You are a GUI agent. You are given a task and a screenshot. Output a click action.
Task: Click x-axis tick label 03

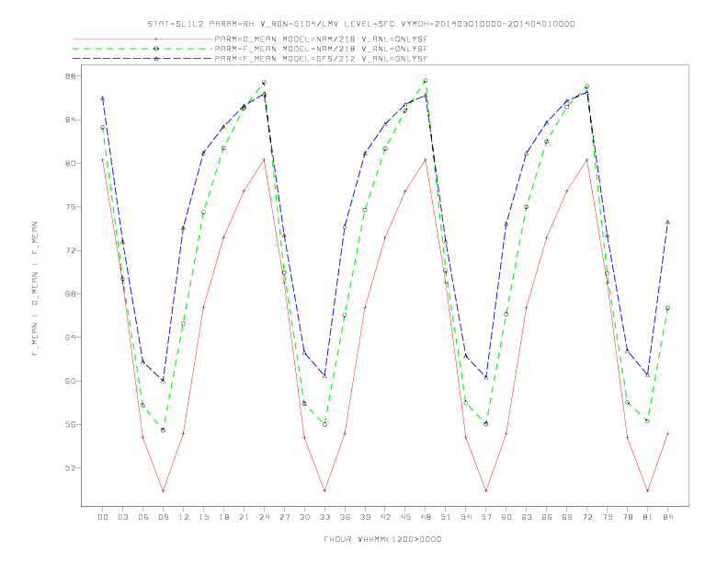coord(123,517)
